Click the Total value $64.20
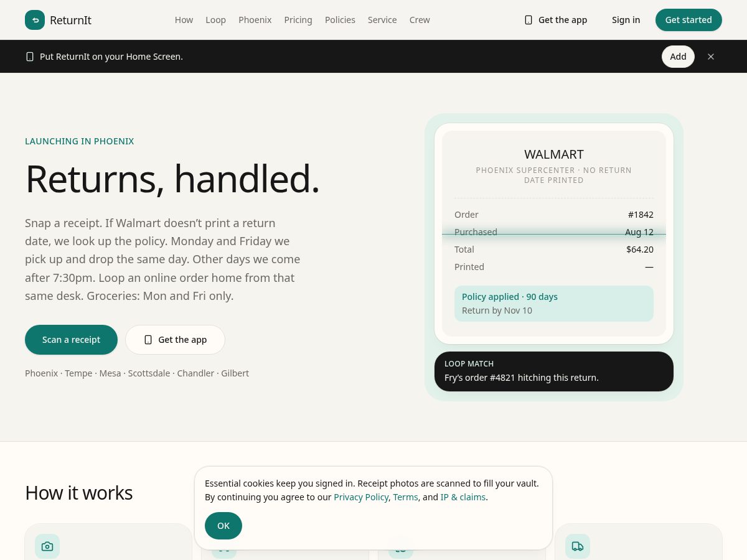The height and width of the screenshot is (560, 747). click(640, 250)
